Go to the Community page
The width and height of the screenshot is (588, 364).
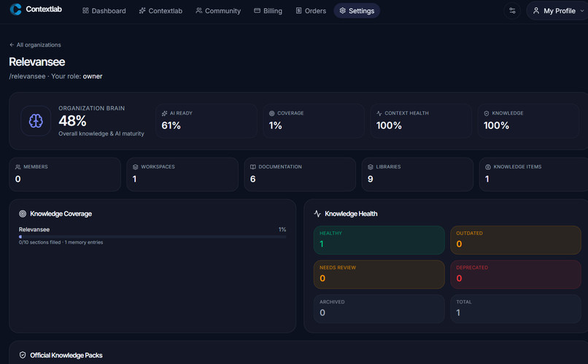(218, 11)
